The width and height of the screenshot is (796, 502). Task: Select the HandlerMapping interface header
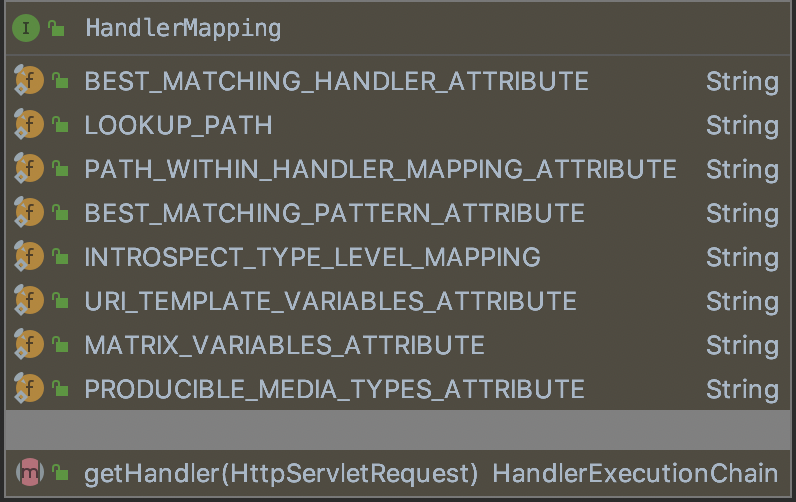[x=183, y=28]
